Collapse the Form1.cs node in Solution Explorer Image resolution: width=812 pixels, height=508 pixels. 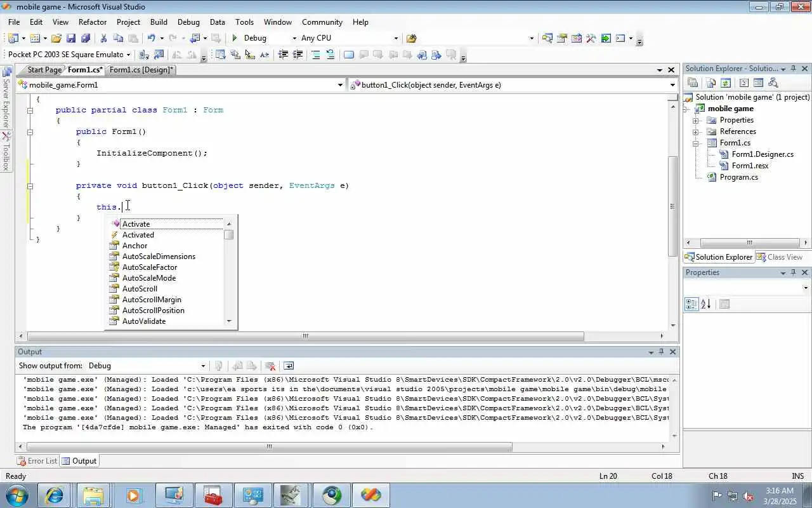coord(696,143)
